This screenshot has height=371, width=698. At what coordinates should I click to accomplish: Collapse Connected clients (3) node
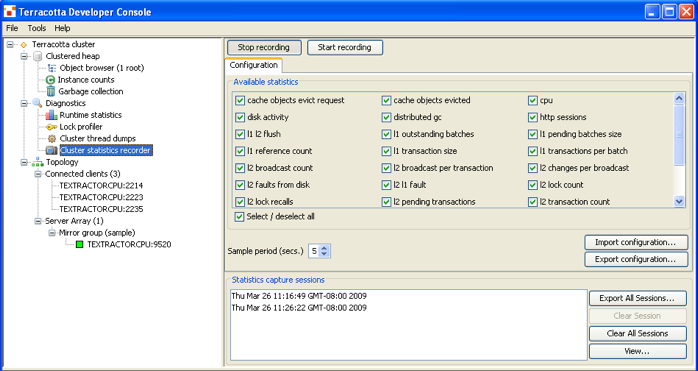tap(38, 174)
